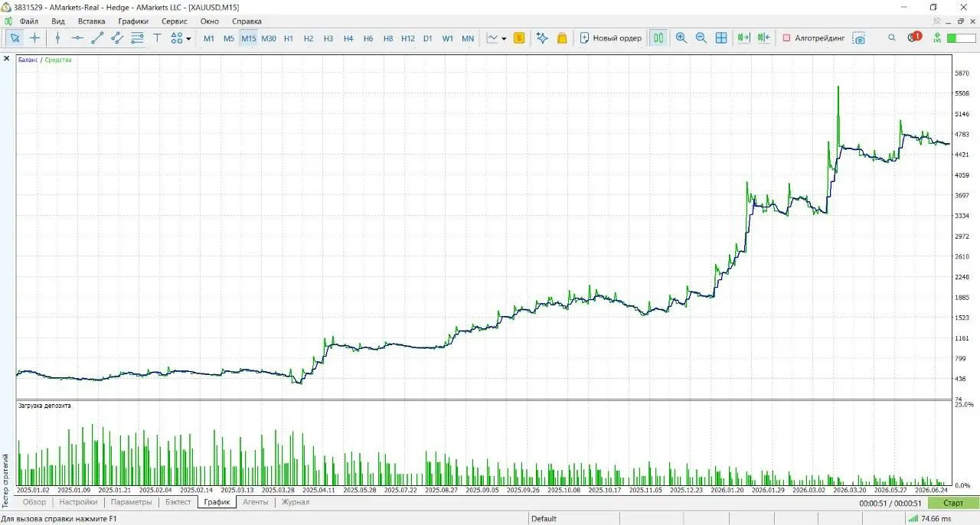Switch to D1 daily timeframe
Viewport: 980px width, 525px height.
(428, 38)
